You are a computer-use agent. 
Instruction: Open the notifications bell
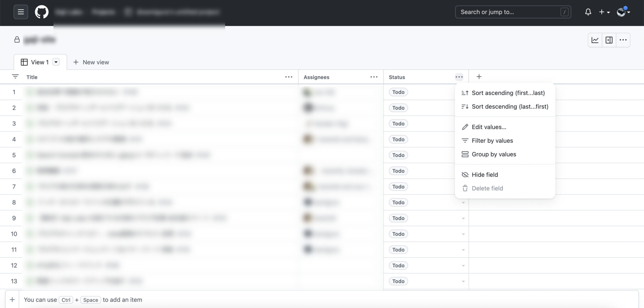pyautogui.click(x=588, y=12)
